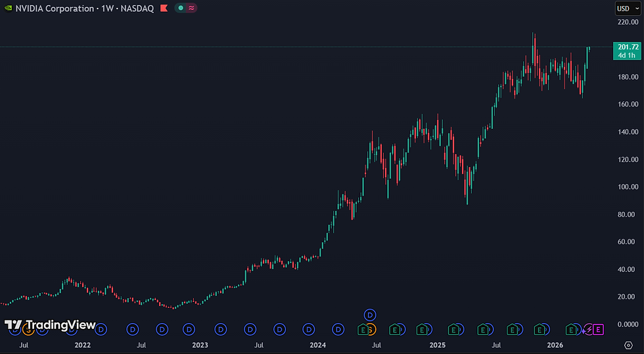Open chart settings hexagon gear icon
Viewport: 644px width, 354px height.
click(x=628, y=345)
